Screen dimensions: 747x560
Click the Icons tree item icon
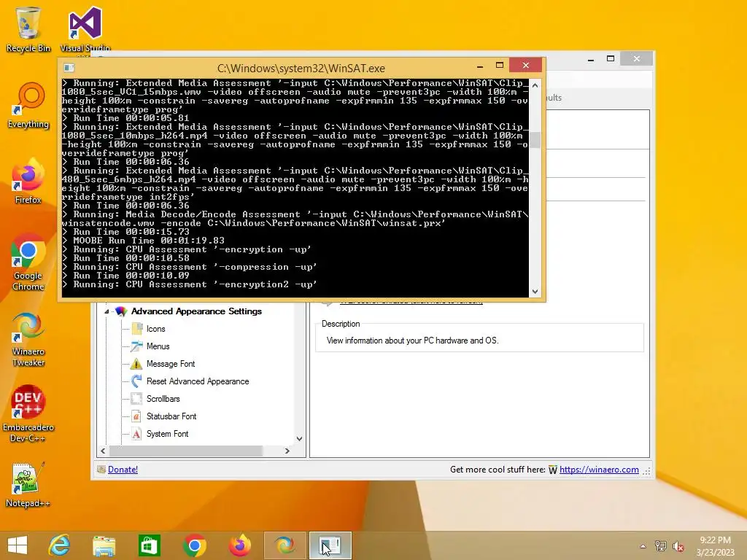click(x=136, y=329)
